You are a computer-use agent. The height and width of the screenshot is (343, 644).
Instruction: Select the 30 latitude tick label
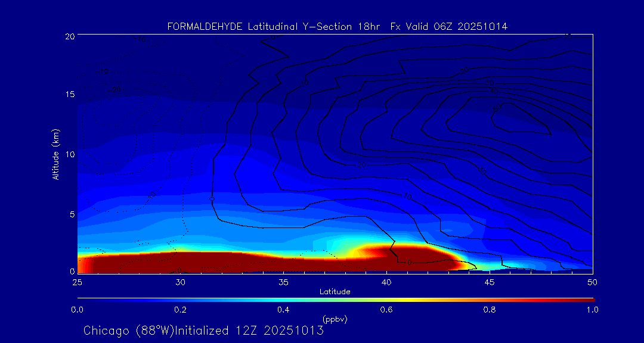pyautogui.click(x=181, y=282)
